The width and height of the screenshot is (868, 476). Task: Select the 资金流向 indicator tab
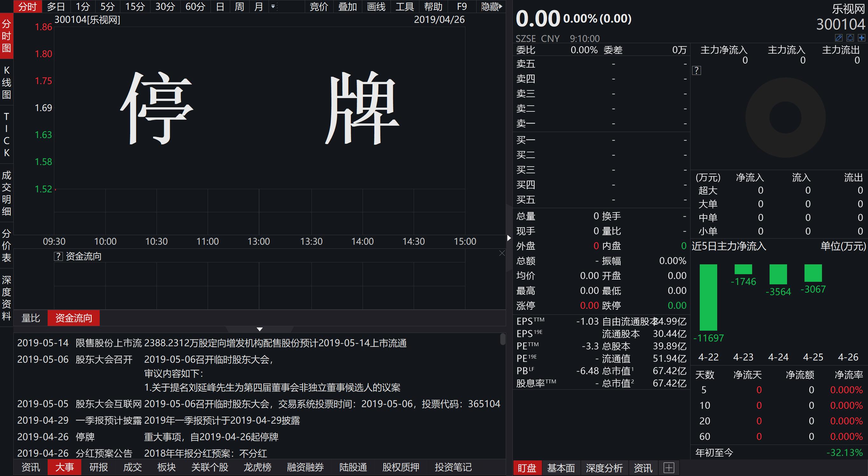pyautogui.click(x=73, y=318)
